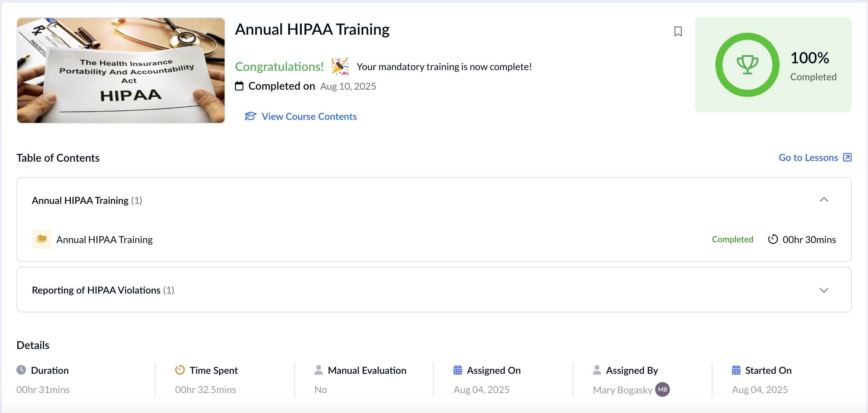This screenshot has width=868, height=413.
Task: Go to Lessons via the top-right link
Action: [x=808, y=157]
